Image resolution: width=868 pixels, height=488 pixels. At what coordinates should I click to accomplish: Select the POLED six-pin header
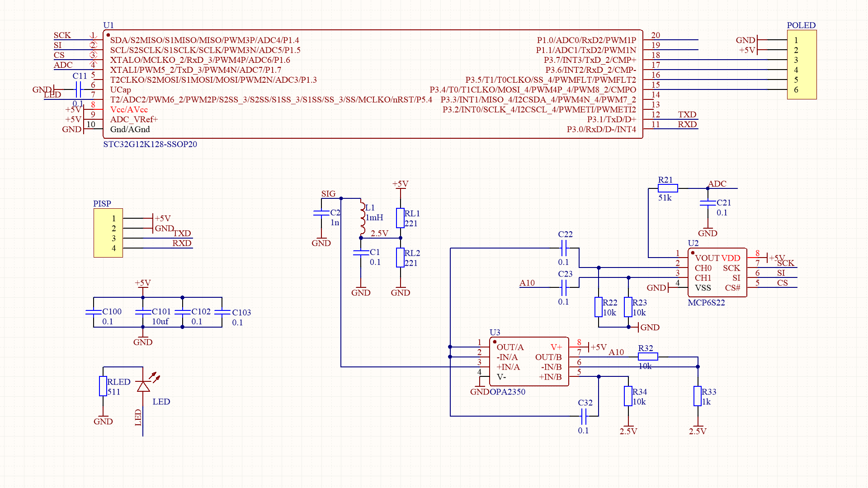point(802,65)
